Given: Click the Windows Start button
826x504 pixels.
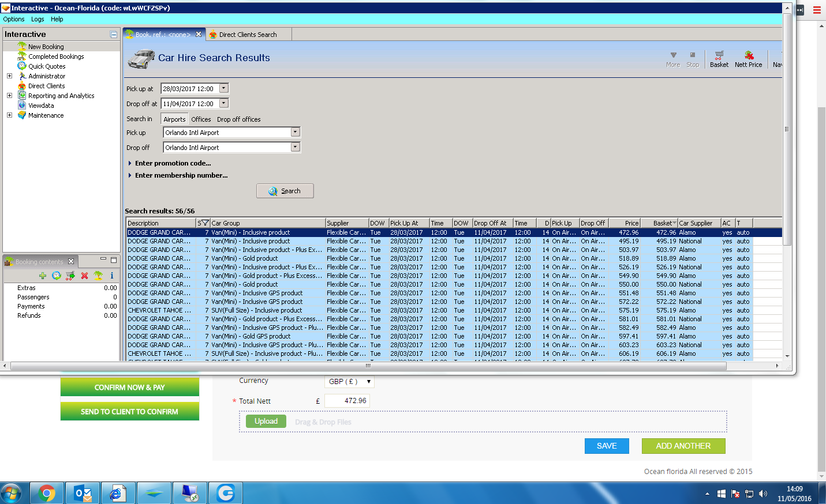Looking at the screenshot, I should click(11, 494).
